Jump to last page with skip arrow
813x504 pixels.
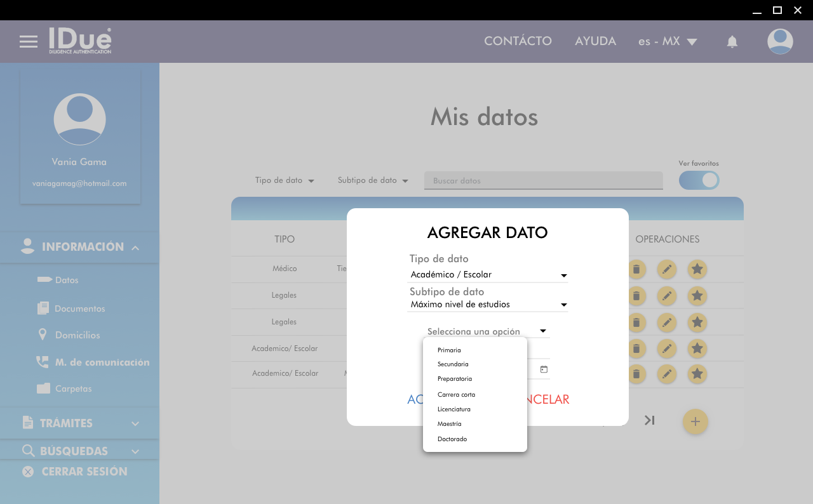[649, 420]
